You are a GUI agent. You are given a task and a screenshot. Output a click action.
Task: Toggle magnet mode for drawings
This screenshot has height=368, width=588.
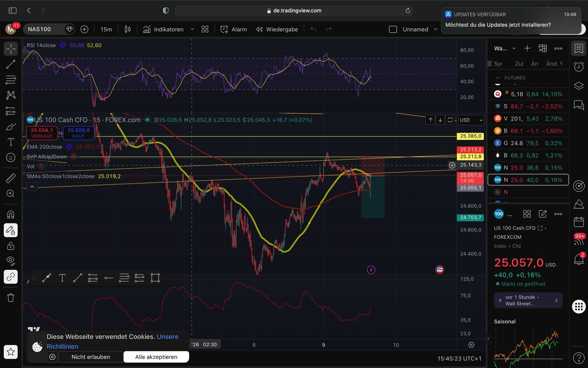(11, 214)
